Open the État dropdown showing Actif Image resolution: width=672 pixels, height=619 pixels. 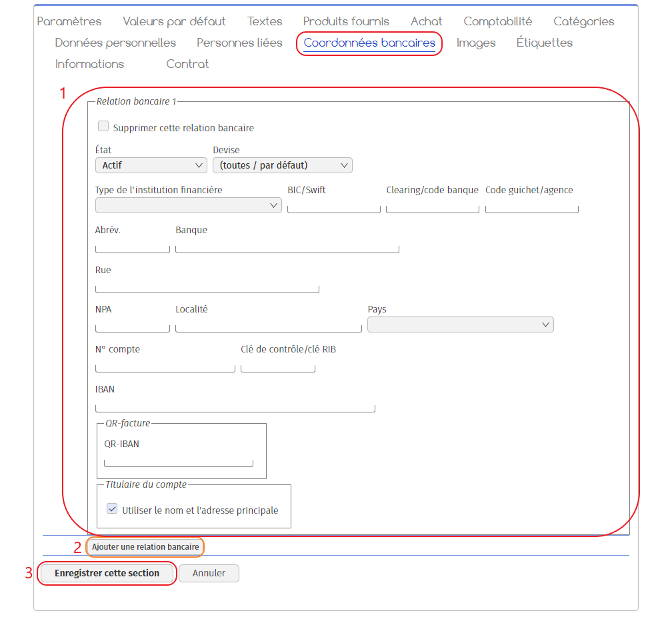151,165
